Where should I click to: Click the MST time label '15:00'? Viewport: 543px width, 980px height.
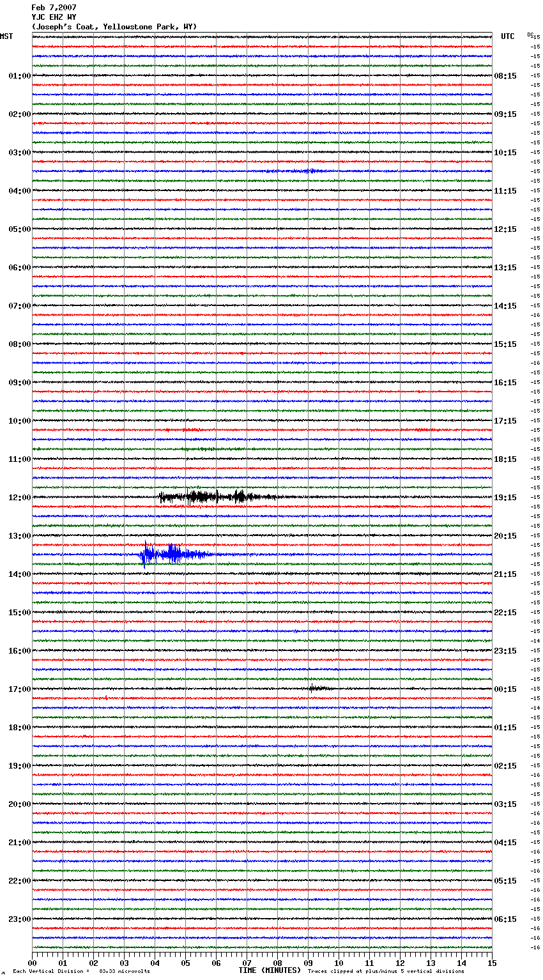click(20, 613)
